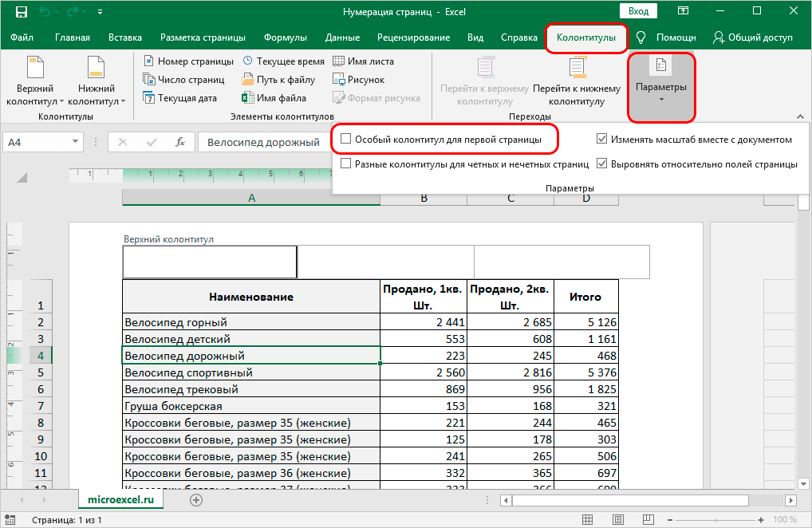Switch to Normal view in status bar

pyautogui.click(x=587, y=519)
